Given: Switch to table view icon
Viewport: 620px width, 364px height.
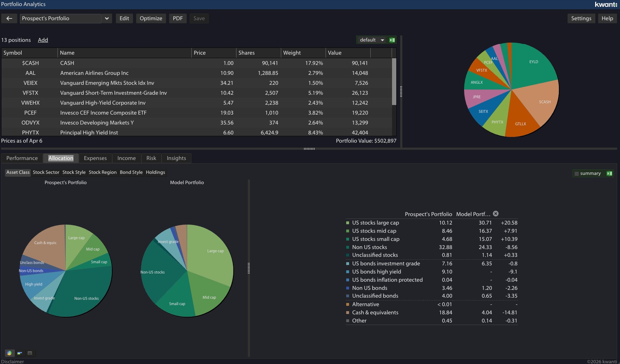Looking at the screenshot, I should [x=30, y=353].
